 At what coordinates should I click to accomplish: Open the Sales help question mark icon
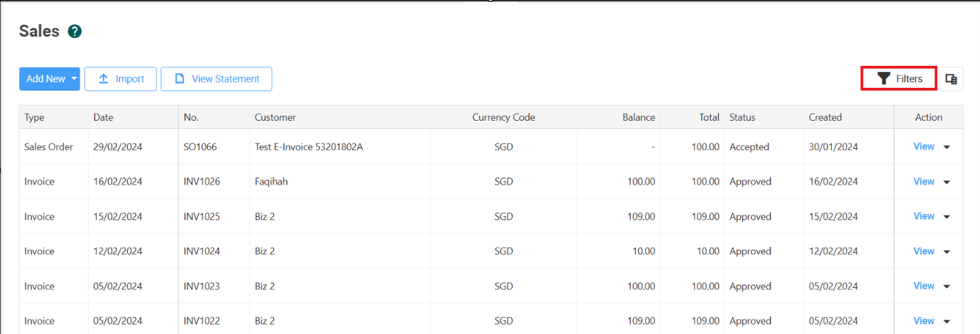tap(76, 31)
